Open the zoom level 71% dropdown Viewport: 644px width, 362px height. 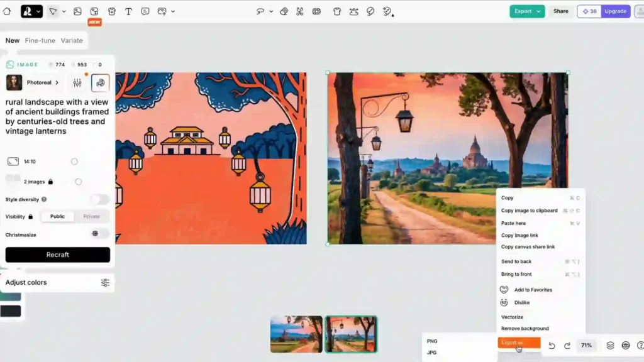tap(587, 345)
